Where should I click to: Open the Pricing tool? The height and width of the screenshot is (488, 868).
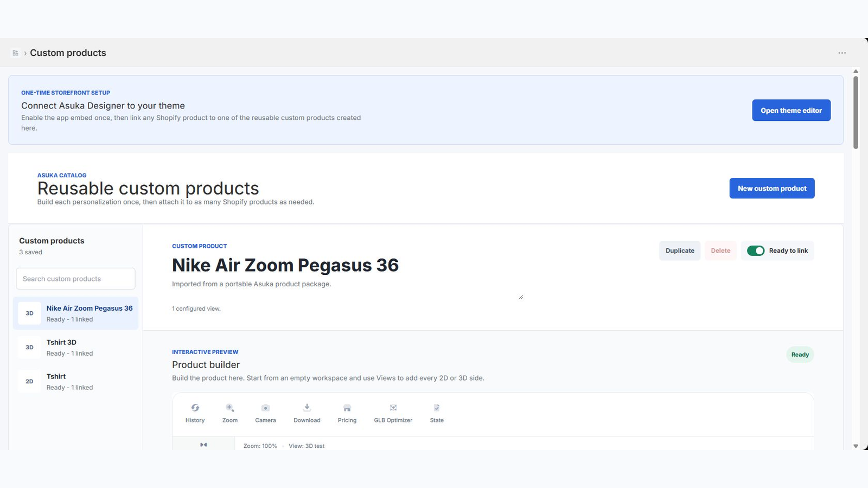click(347, 413)
